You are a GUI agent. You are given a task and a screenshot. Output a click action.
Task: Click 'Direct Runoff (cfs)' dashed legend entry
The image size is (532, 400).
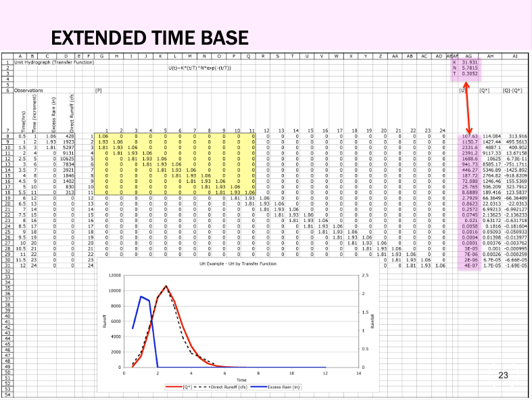click(221, 387)
